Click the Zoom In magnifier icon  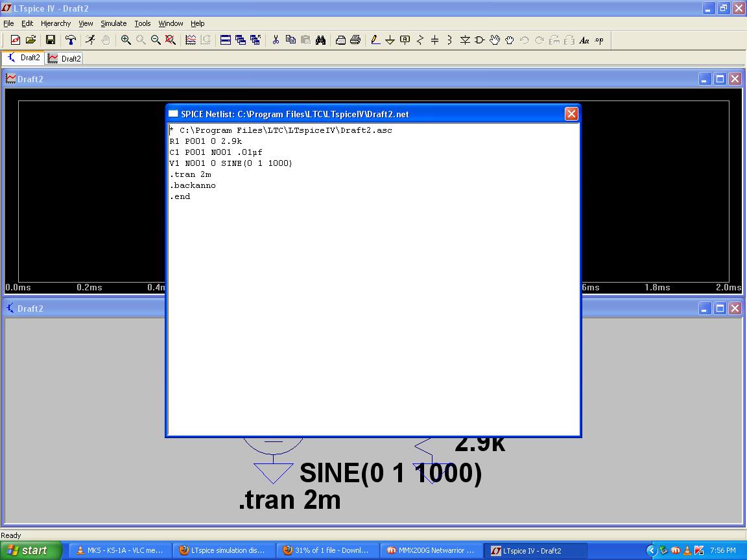[126, 40]
